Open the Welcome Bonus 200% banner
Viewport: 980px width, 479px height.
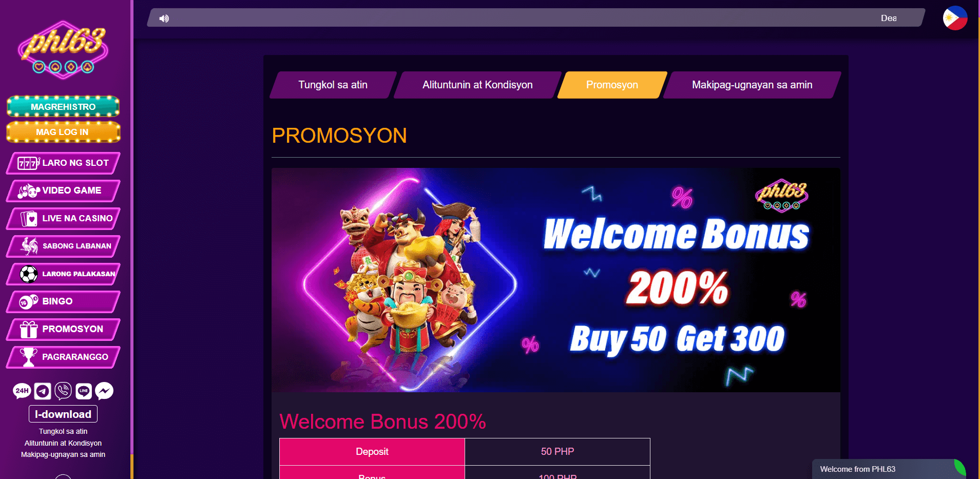(x=556, y=280)
